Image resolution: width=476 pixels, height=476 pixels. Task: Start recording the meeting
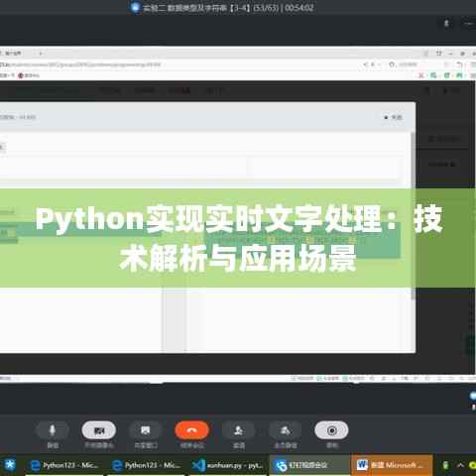331,430
